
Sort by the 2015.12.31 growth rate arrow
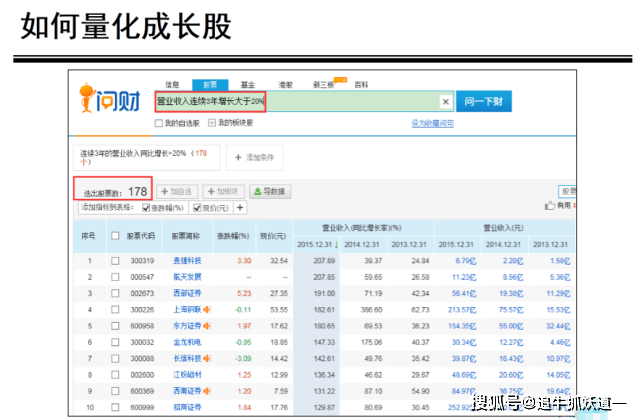point(336,245)
